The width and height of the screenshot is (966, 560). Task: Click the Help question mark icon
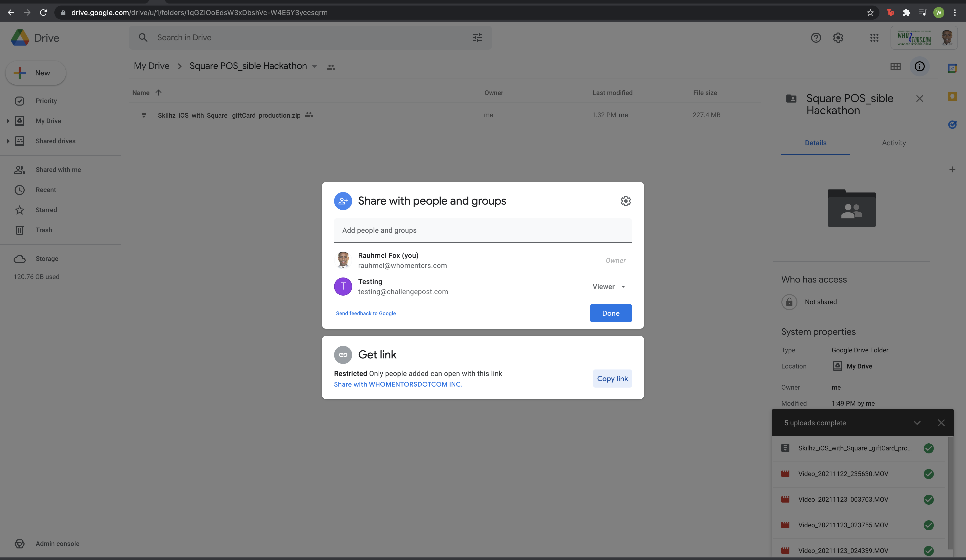pos(816,37)
